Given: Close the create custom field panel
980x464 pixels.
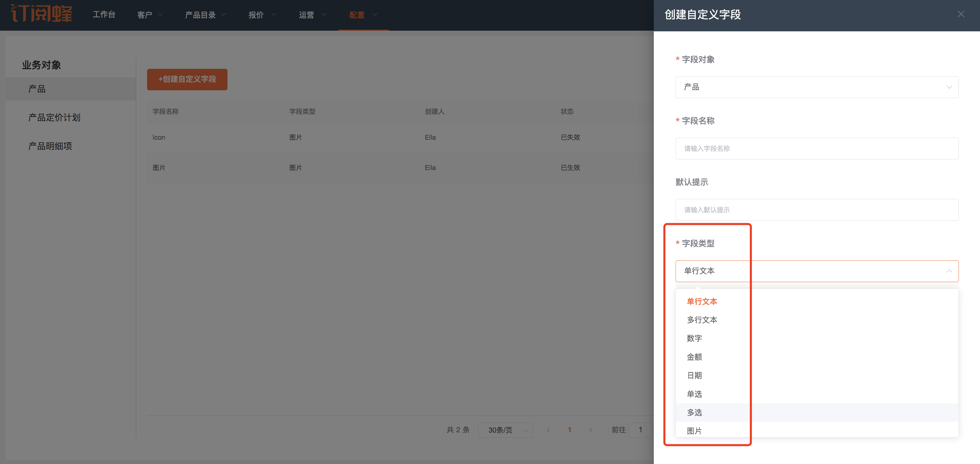Looking at the screenshot, I should [x=961, y=14].
